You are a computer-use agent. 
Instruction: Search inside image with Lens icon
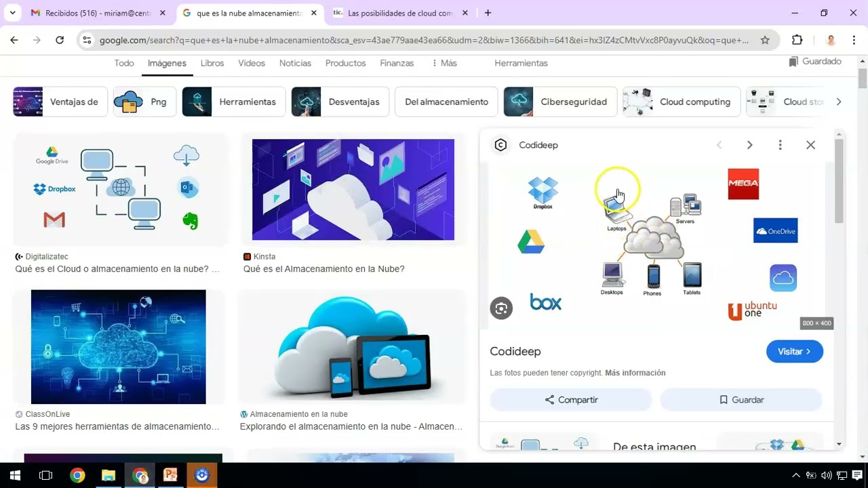501,308
